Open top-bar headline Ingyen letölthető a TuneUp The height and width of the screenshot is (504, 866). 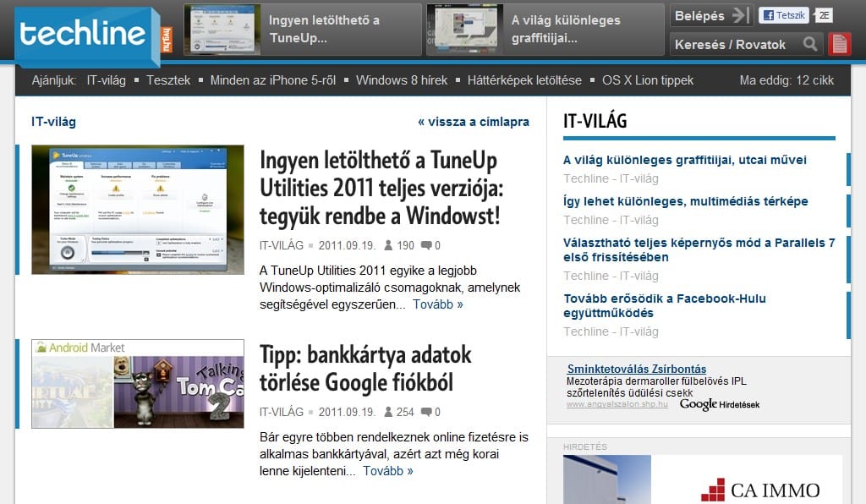click(324, 29)
